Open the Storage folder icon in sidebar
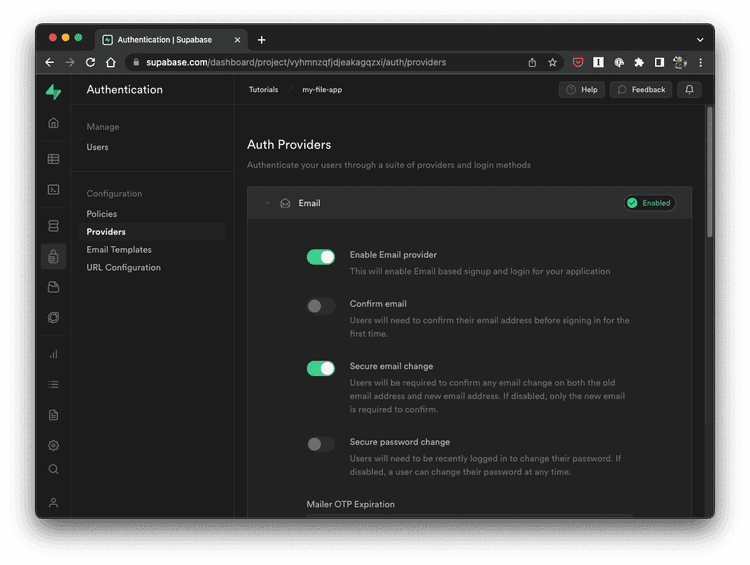750x565 pixels. [x=54, y=287]
